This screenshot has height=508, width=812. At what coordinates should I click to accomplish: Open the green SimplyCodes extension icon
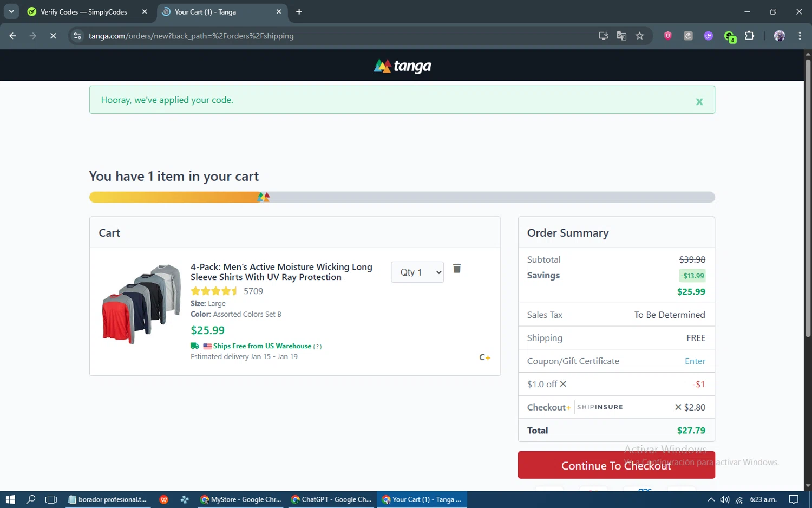729,36
